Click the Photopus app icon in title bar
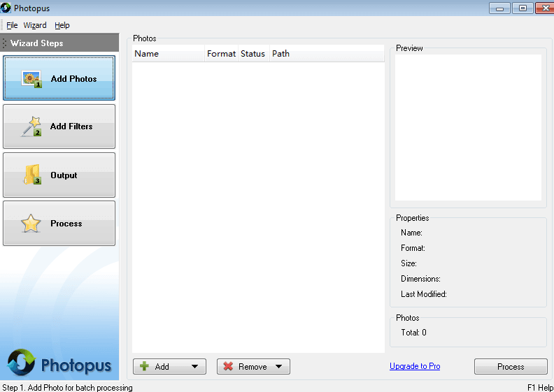Viewport: 554px width, 392px height. [x=6, y=8]
